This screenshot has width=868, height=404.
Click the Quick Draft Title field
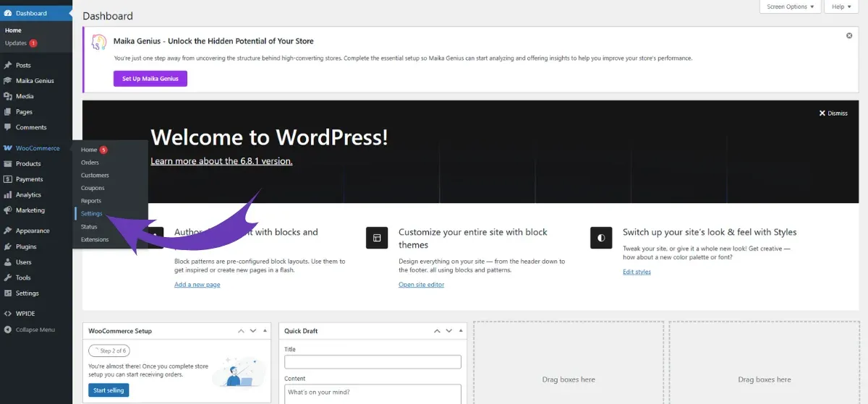373,362
